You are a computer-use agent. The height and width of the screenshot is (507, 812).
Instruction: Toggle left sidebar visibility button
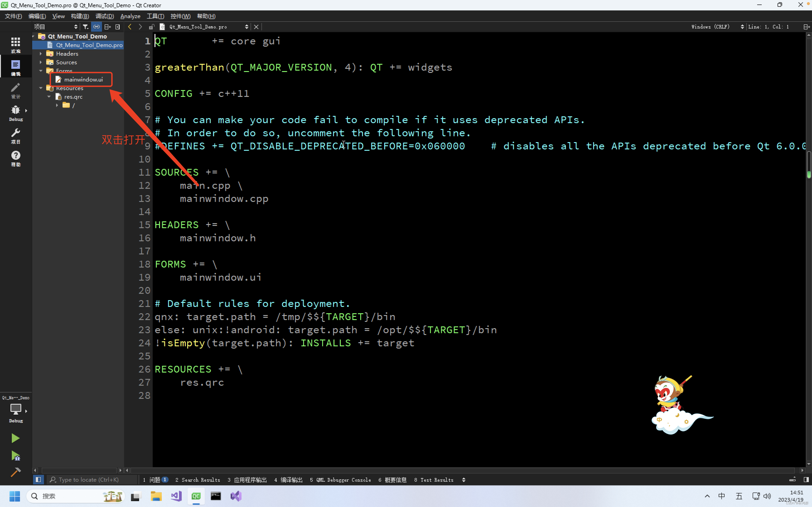[38, 480]
